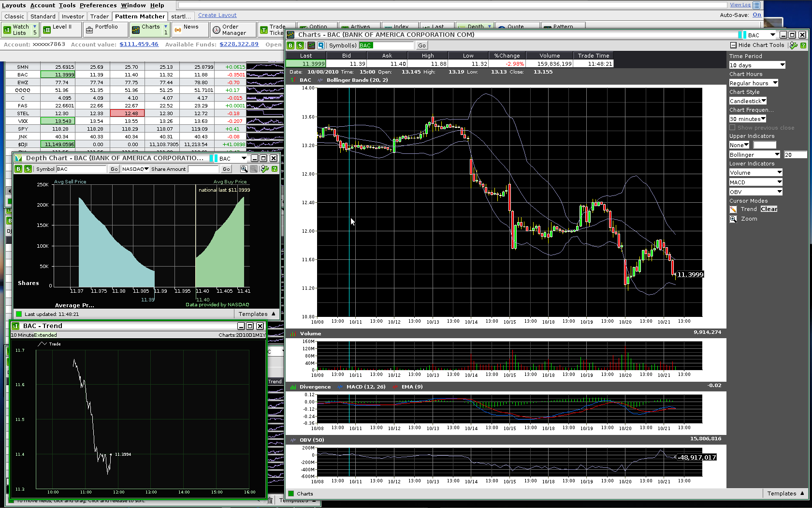Viewport: 812px width, 508px height.
Task: Open Templates in Depth Chart window
Action: click(x=257, y=314)
